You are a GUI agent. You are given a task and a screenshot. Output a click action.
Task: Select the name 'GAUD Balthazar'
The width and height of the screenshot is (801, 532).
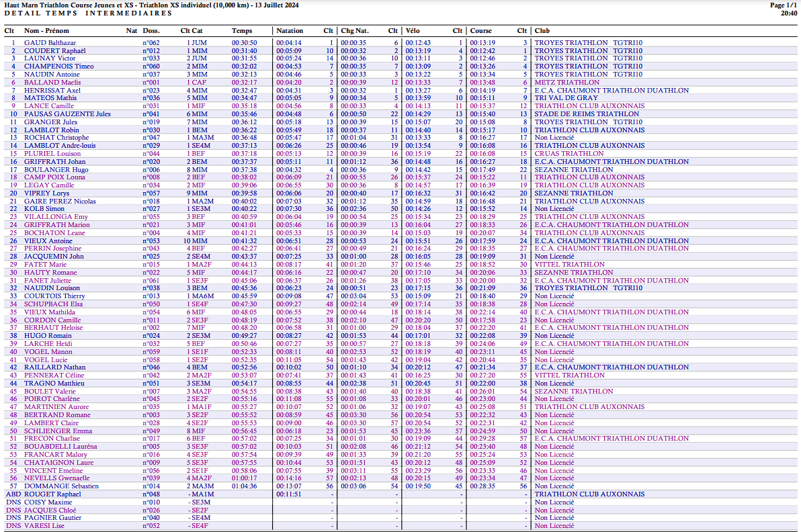point(50,43)
